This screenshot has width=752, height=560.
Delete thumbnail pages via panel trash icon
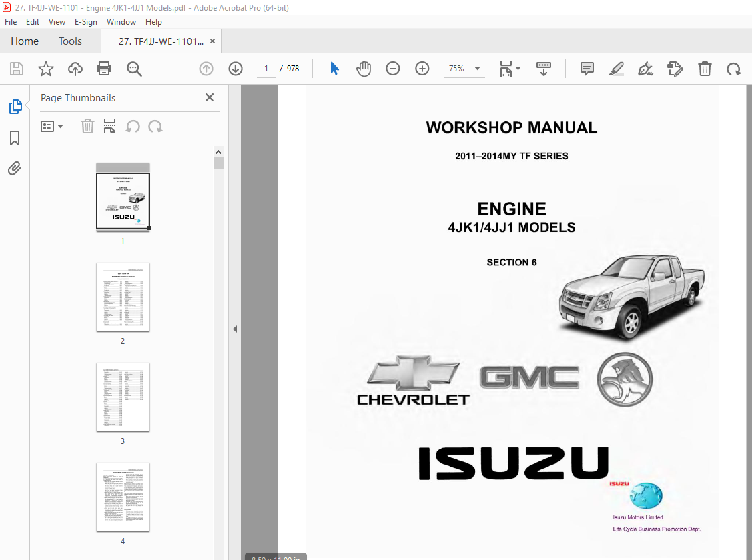click(x=87, y=127)
